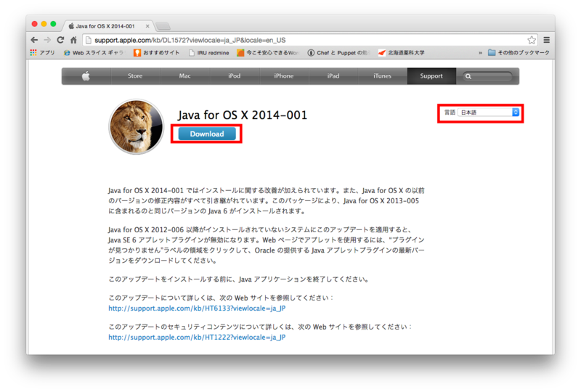581x392 pixels.
Task: Close the Java for OS X 2014-001 tab
Action: click(147, 26)
